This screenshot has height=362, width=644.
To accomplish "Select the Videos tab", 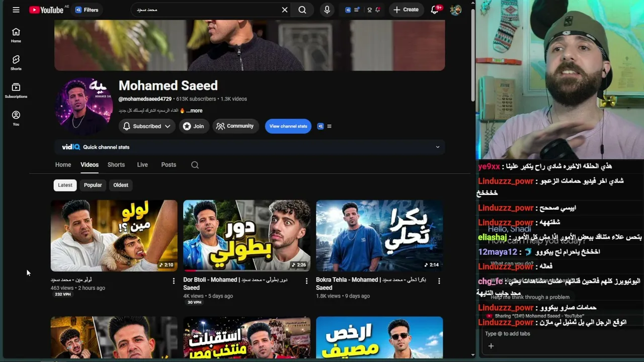I will pos(90,165).
